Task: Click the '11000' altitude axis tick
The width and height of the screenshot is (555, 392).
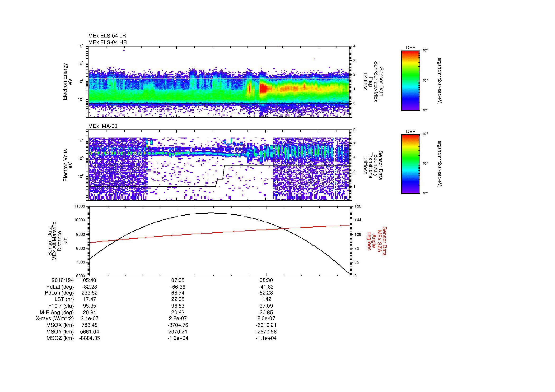Action: pos(80,206)
